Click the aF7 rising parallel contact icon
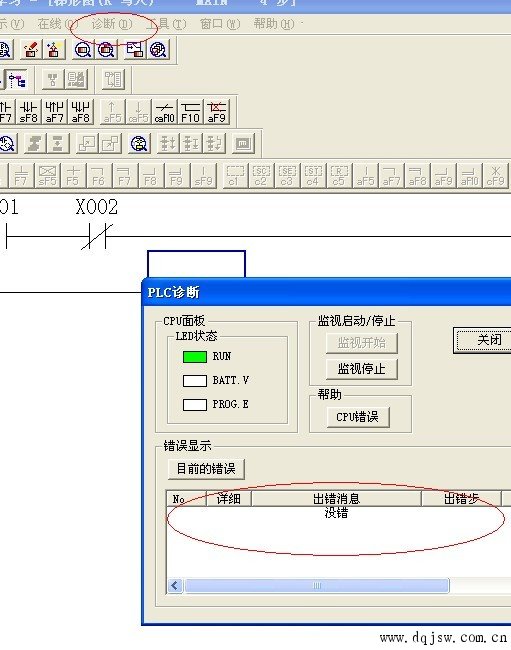The width and height of the screenshot is (511, 650). pos(55,112)
